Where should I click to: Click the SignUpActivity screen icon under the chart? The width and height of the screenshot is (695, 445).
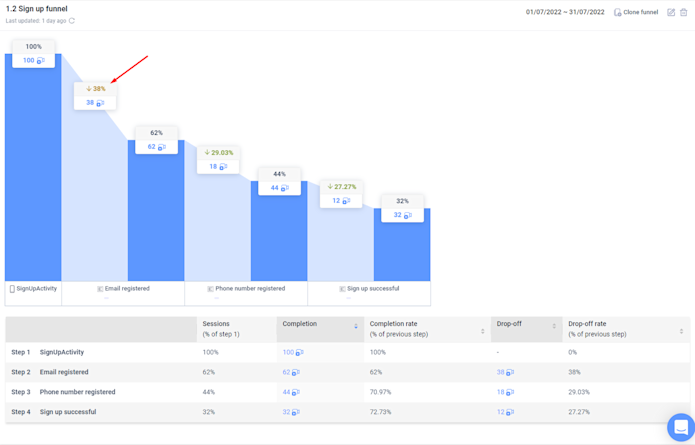pyautogui.click(x=12, y=289)
